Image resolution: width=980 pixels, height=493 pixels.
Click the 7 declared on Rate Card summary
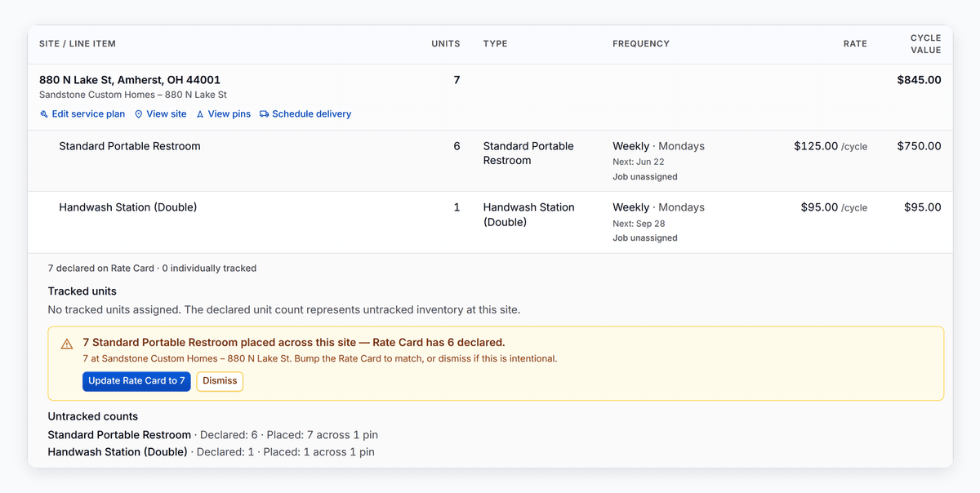pos(152,269)
